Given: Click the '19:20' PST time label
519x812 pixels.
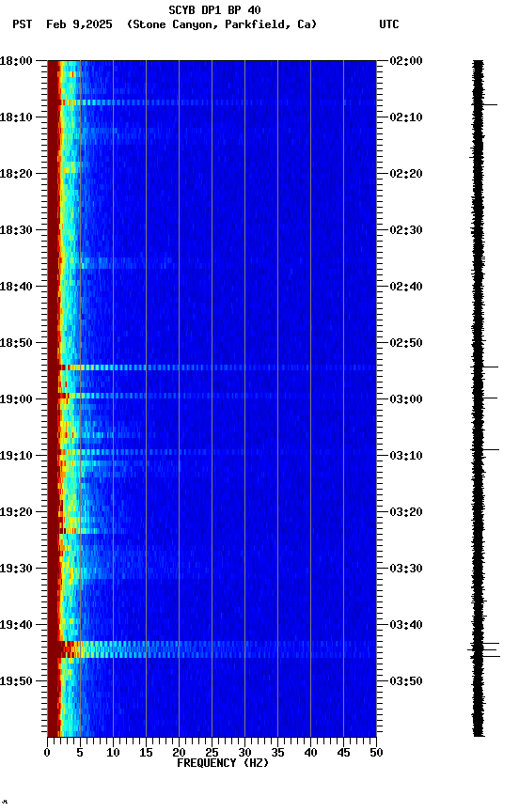Looking at the screenshot, I should [16, 512].
